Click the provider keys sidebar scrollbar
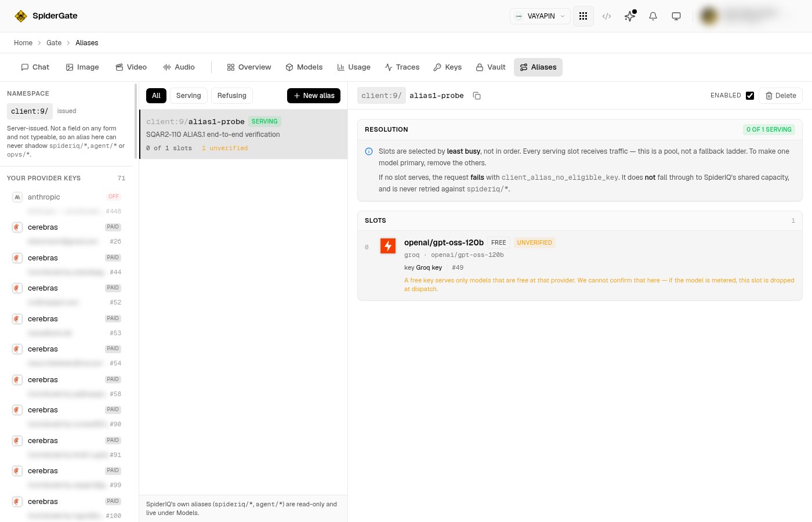The height and width of the screenshot is (522, 812). pos(136,122)
